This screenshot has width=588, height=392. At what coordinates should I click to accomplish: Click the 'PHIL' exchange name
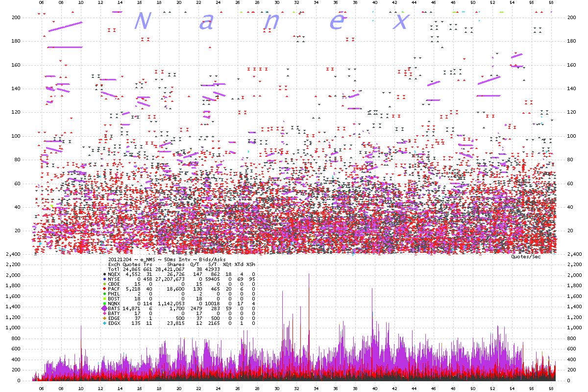114,294
